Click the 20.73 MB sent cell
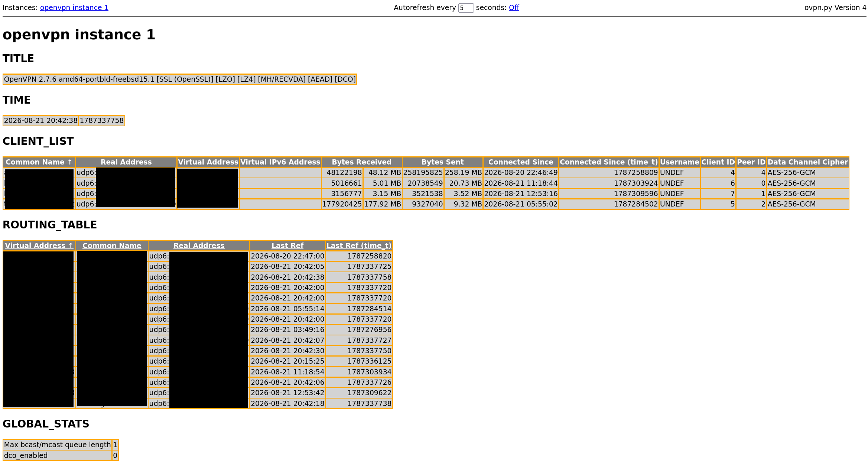 coord(463,183)
